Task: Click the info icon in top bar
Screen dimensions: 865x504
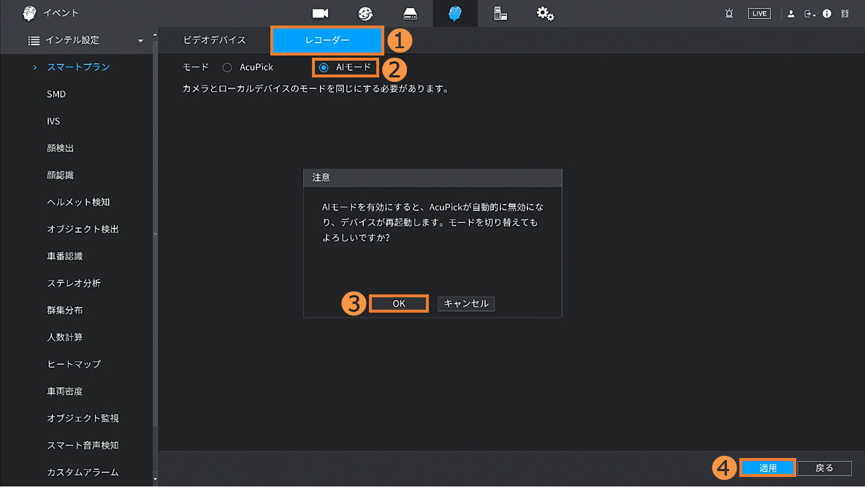Action: point(827,13)
